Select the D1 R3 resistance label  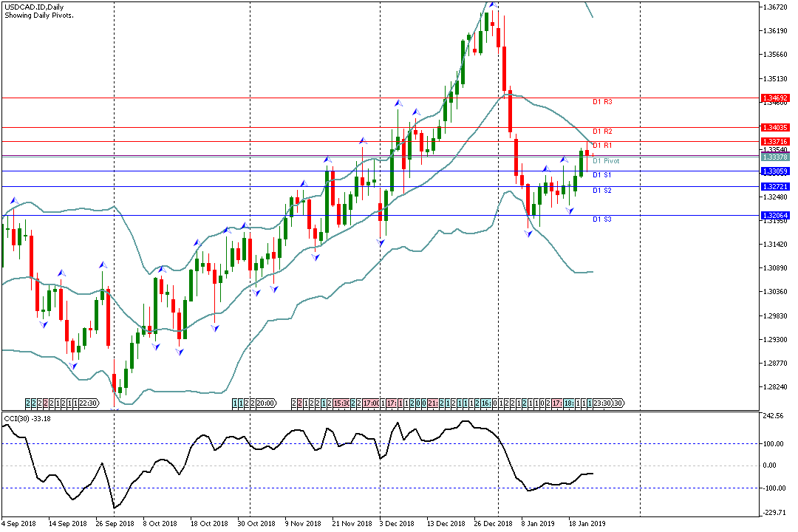coord(602,102)
